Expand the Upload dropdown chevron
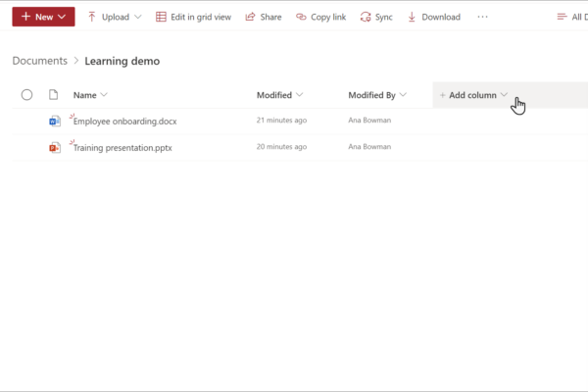The height and width of the screenshot is (392, 588). [138, 17]
